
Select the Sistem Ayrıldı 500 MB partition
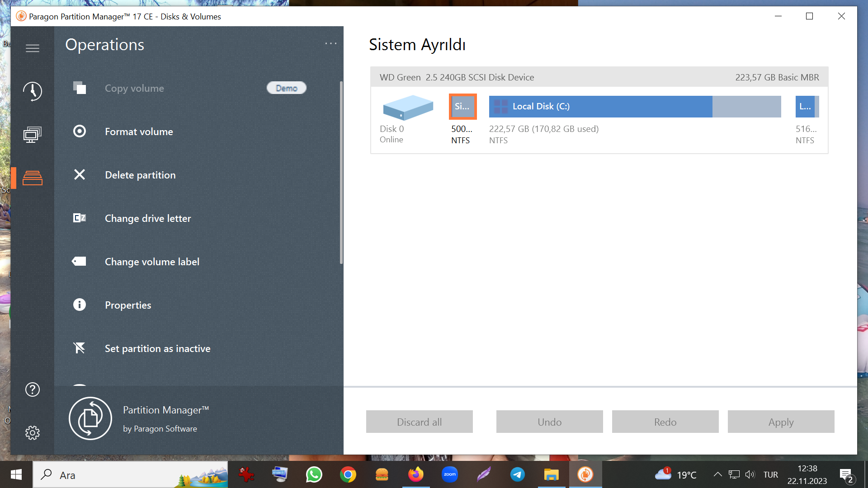tap(462, 107)
